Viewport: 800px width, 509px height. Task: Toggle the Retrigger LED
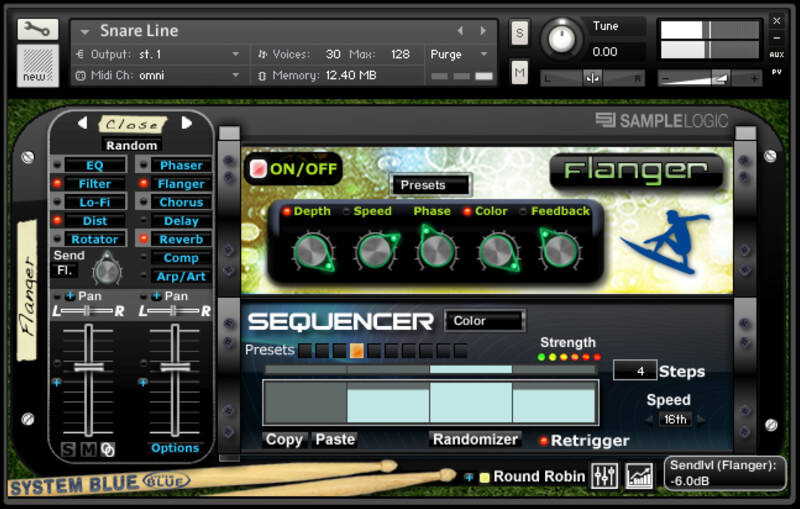coord(543,440)
